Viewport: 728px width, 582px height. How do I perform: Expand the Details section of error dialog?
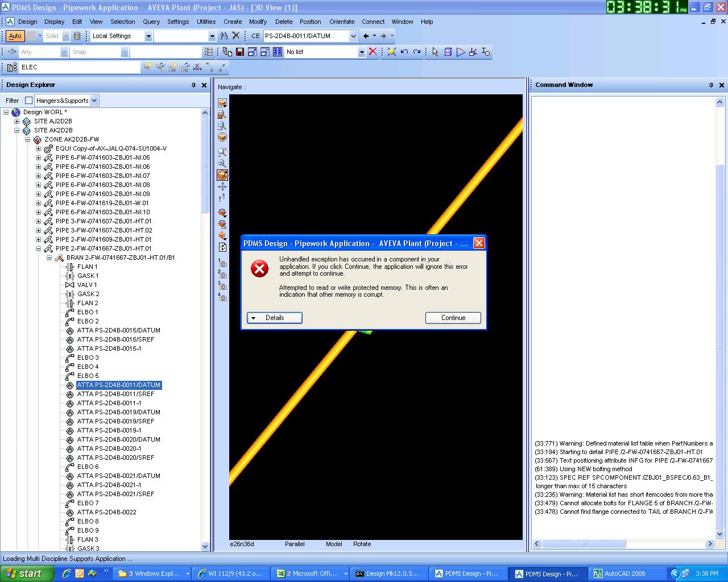274,318
